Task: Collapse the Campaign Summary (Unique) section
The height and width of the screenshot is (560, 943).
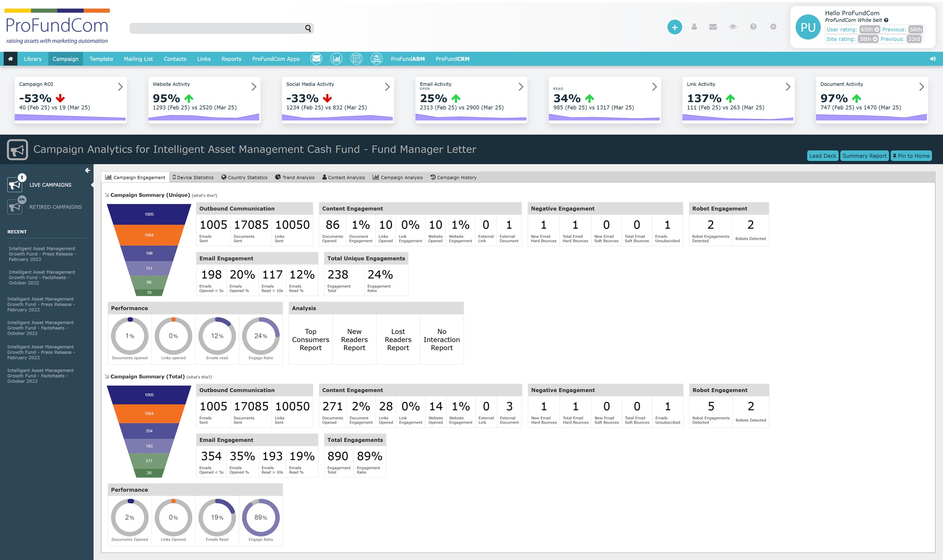Action: [107, 195]
